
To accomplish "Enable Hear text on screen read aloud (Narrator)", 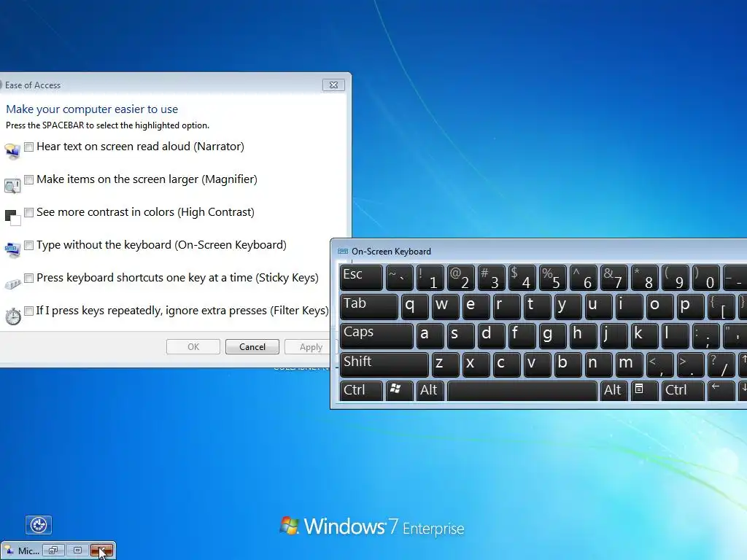I will coord(29,147).
